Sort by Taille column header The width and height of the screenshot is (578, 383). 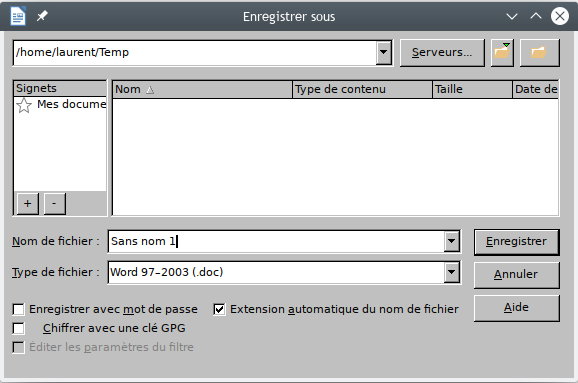(473, 89)
